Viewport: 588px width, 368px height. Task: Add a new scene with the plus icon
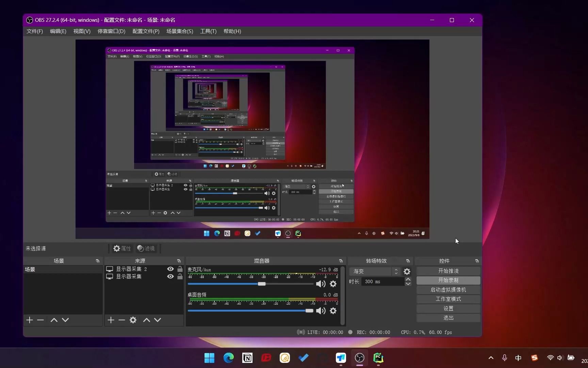pyautogui.click(x=29, y=320)
